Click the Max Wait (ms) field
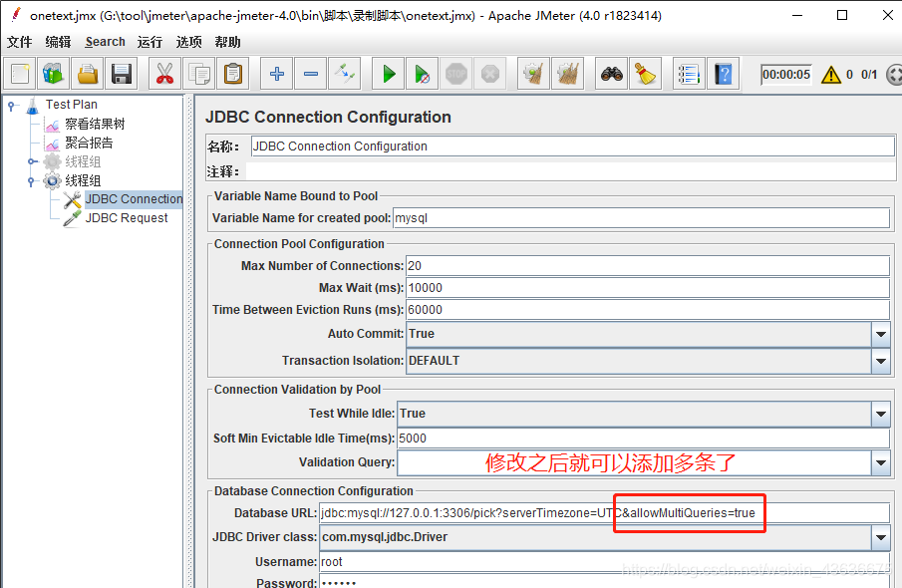 (x=648, y=288)
